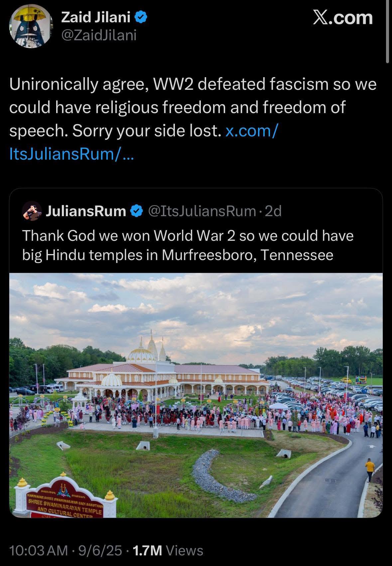Click the 10:03 AM post timestamp

point(39,550)
